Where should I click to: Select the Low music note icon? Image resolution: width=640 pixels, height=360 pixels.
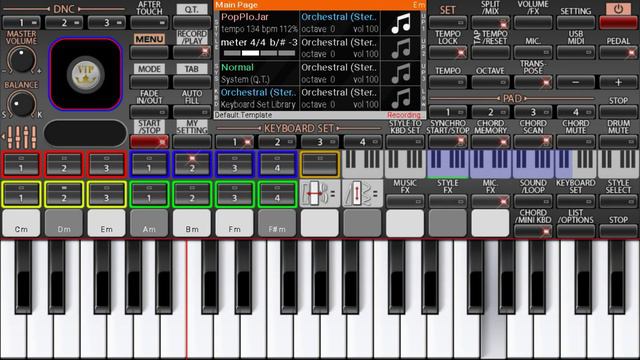point(401,98)
